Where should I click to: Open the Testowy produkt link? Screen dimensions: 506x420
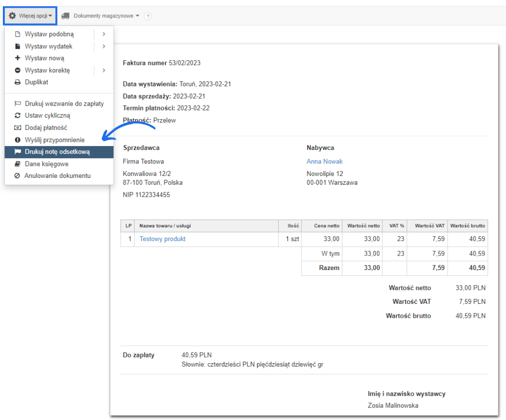163,239
